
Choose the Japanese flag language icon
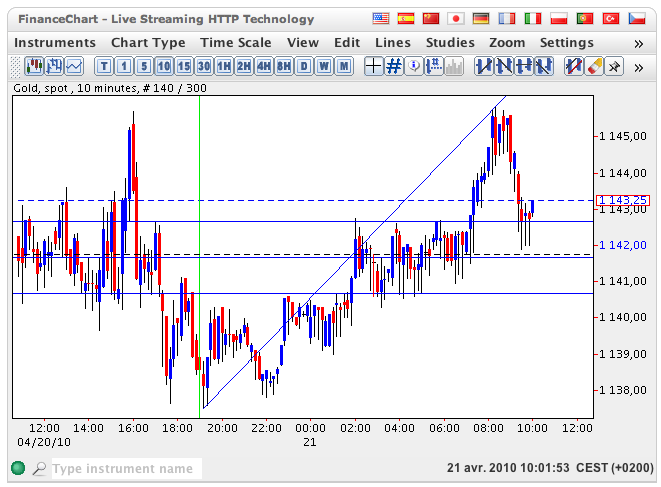457,19
